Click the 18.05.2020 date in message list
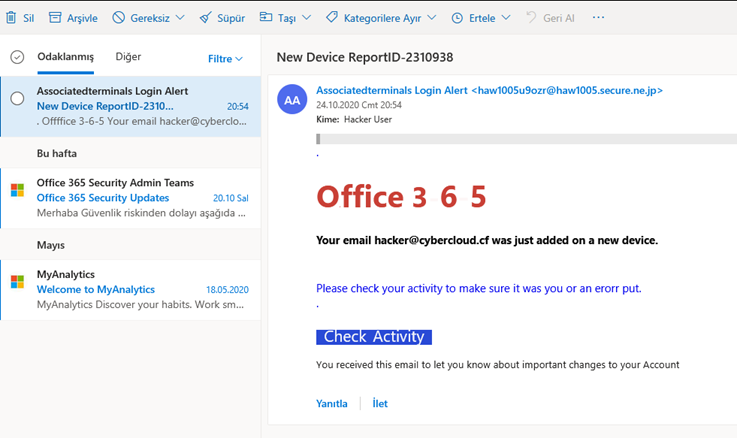The height and width of the screenshot is (438, 737). (x=227, y=289)
